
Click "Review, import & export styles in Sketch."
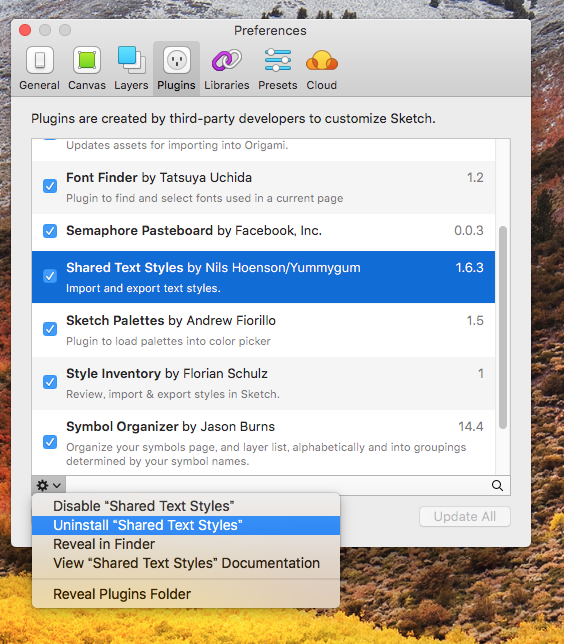pos(173,394)
